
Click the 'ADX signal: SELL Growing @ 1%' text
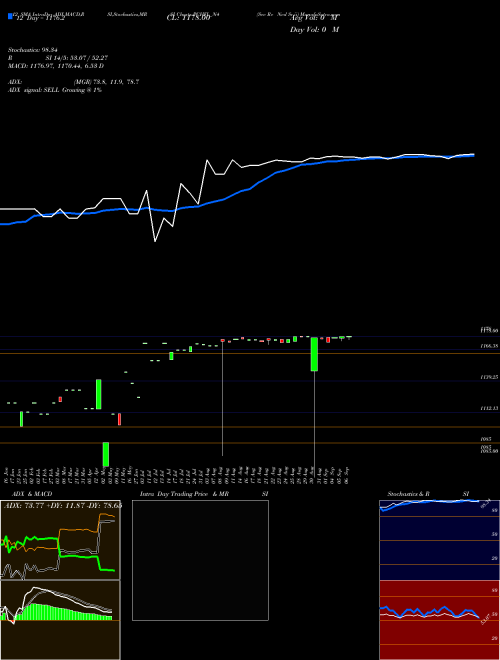(55, 90)
